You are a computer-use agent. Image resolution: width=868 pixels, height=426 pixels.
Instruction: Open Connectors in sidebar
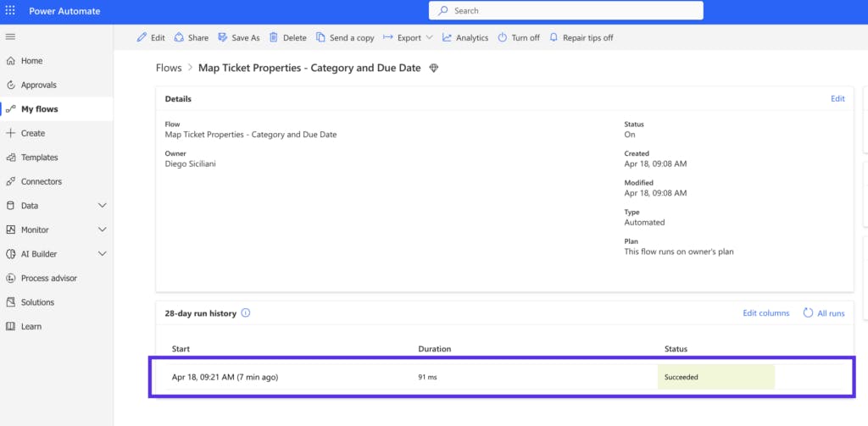pos(42,181)
